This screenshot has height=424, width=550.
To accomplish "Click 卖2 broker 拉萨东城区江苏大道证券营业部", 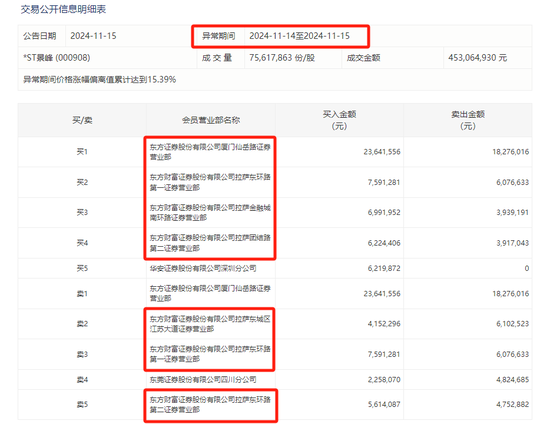I will click(x=210, y=324).
